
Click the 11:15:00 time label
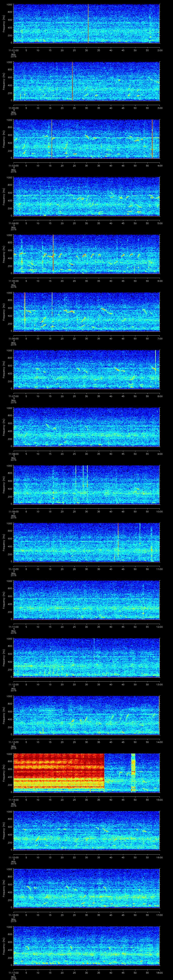13,857
